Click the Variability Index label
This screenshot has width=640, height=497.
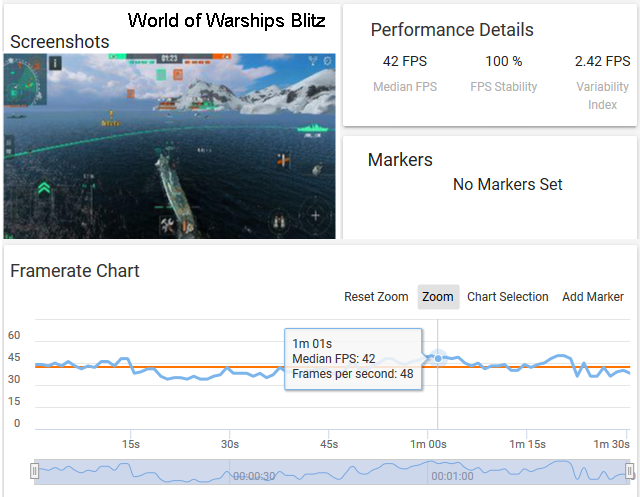click(602, 95)
